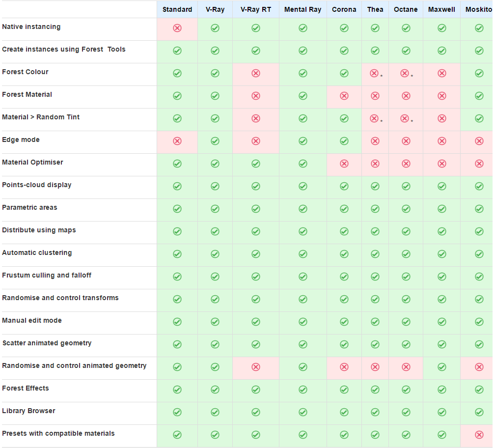Click the Edge mode cross icon under Standard
Viewport: 493px width, 448px height.
point(177,141)
